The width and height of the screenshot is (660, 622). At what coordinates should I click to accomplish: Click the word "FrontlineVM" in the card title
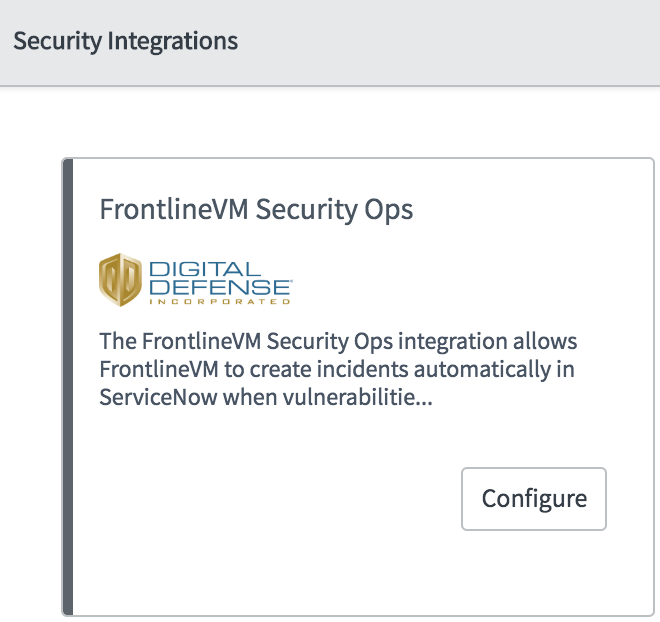(x=174, y=210)
